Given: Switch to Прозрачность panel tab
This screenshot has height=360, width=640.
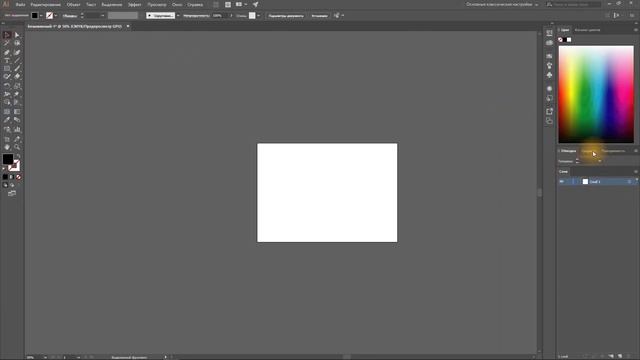Looking at the screenshot, I should click(613, 151).
